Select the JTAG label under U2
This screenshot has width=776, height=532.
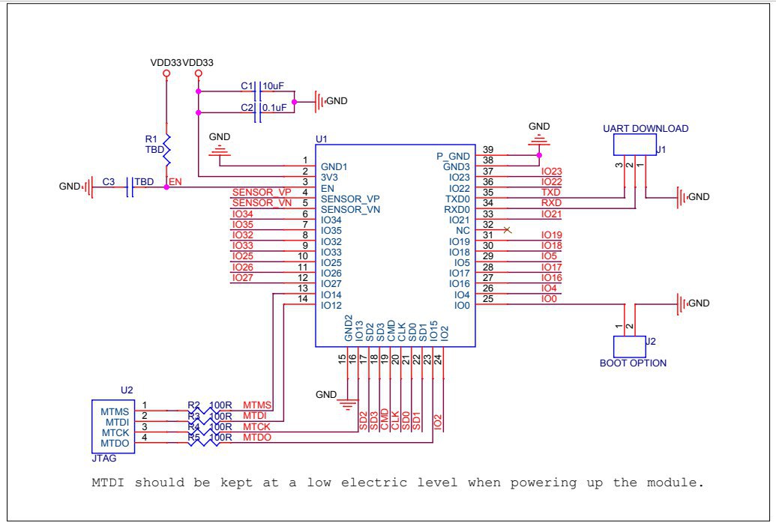(104, 459)
